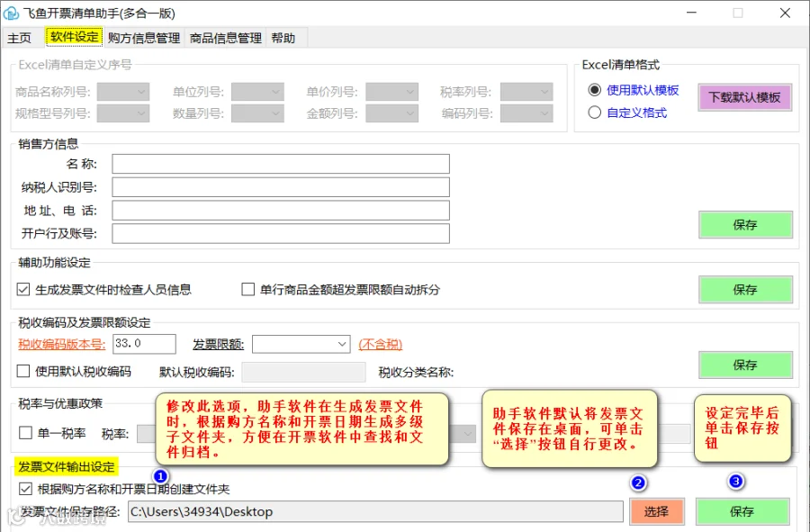
Task: Click the app cloud logo icon in title bar
Action: click(x=10, y=13)
